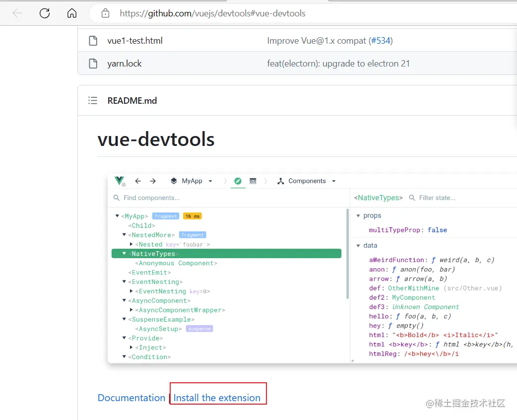
Task: Click the README.md heading
Action: (132, 101)
